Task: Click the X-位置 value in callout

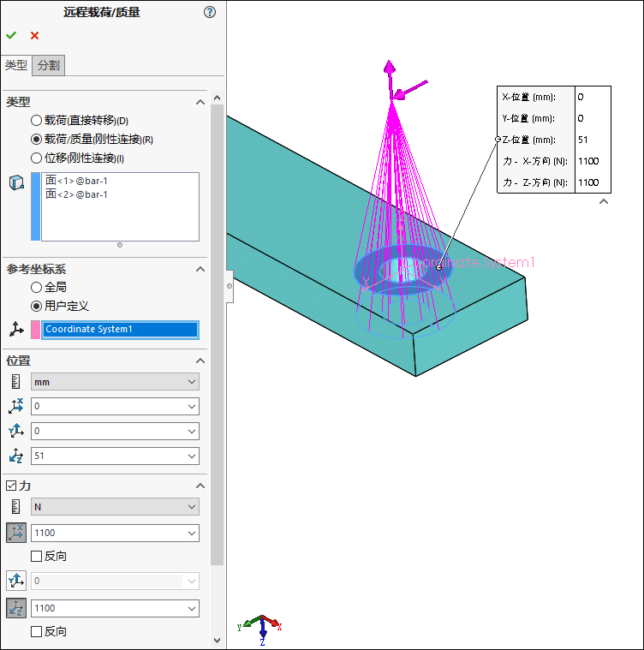Action: point(581,97)
